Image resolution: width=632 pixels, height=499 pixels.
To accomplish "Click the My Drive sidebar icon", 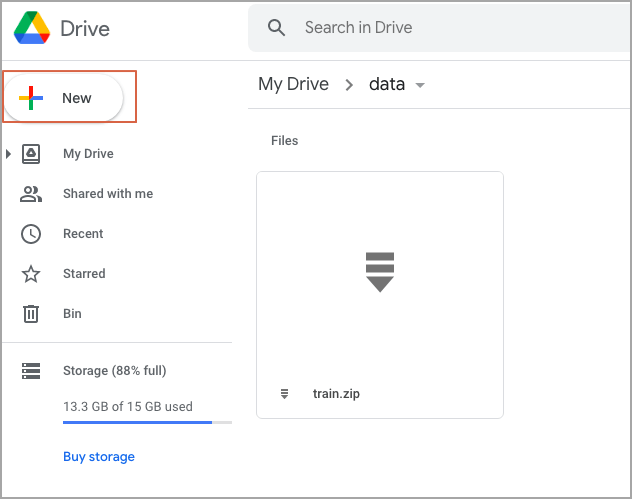I will [31, 154].
